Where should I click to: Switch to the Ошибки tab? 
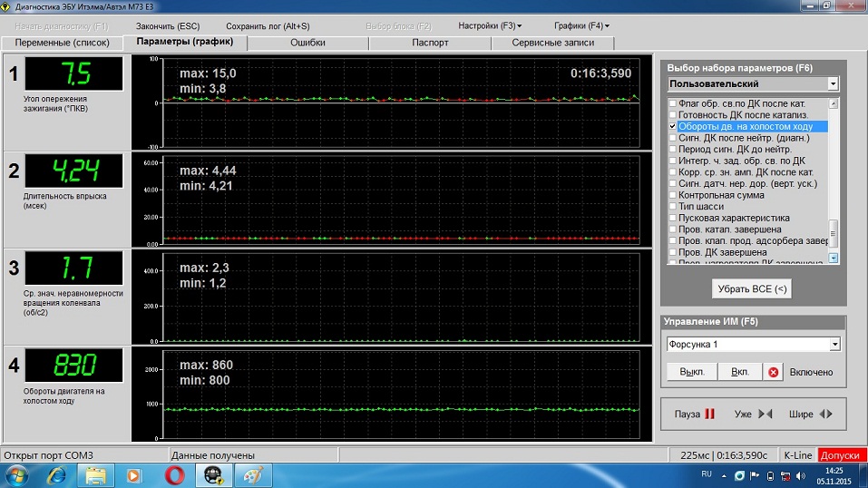307,43
